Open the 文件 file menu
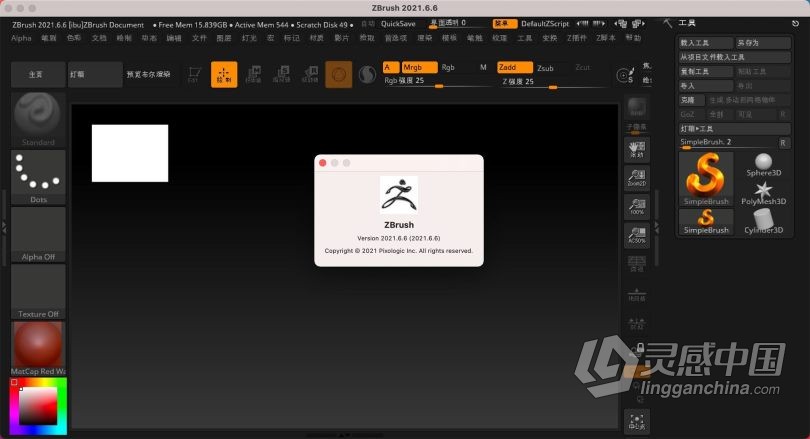Viewport: 810px width, 439px height. point(199,38)
